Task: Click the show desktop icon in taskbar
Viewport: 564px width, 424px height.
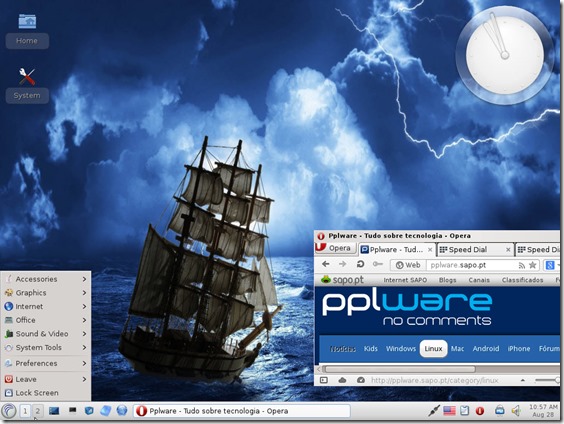Action: click(x=54, y=411)
